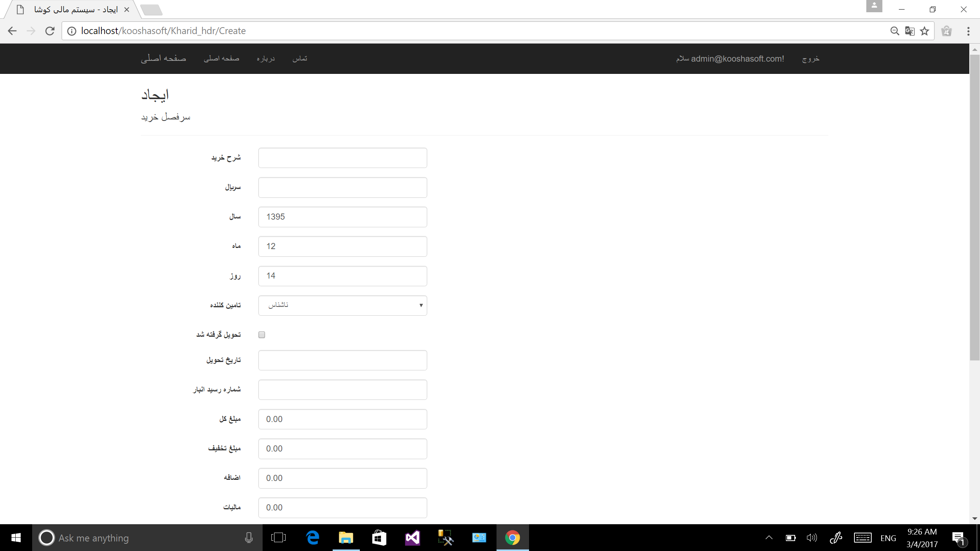Viewport: 980px width, 551px height.
Task: Toggle the تحویل گرفته شد checkbox
Action: click(x=262, y=335)
